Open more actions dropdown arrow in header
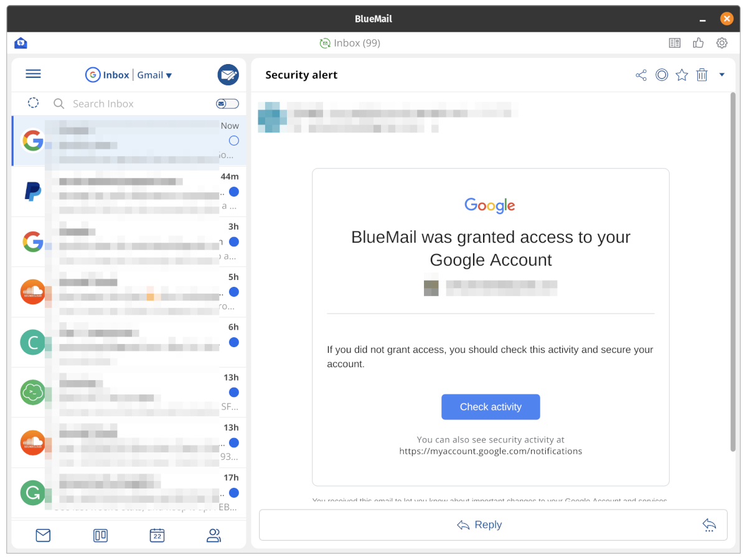The image size is (747, 560). 722,75
